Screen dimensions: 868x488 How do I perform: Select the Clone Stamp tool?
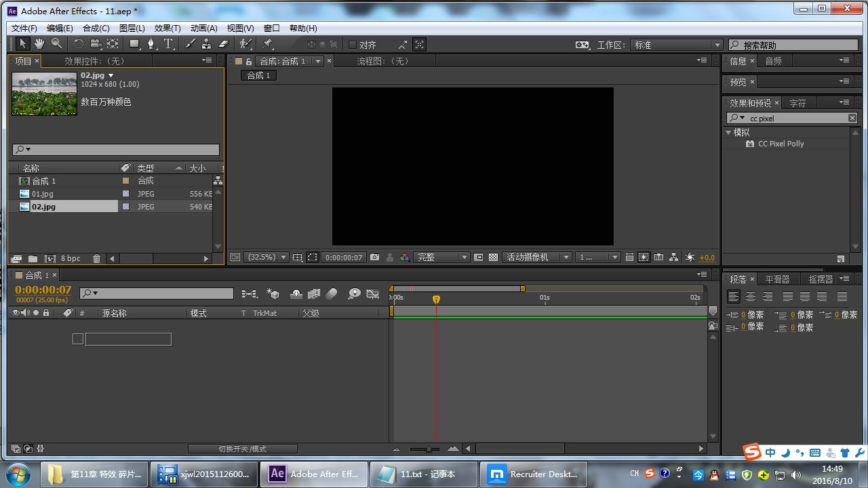click(206, 44)
